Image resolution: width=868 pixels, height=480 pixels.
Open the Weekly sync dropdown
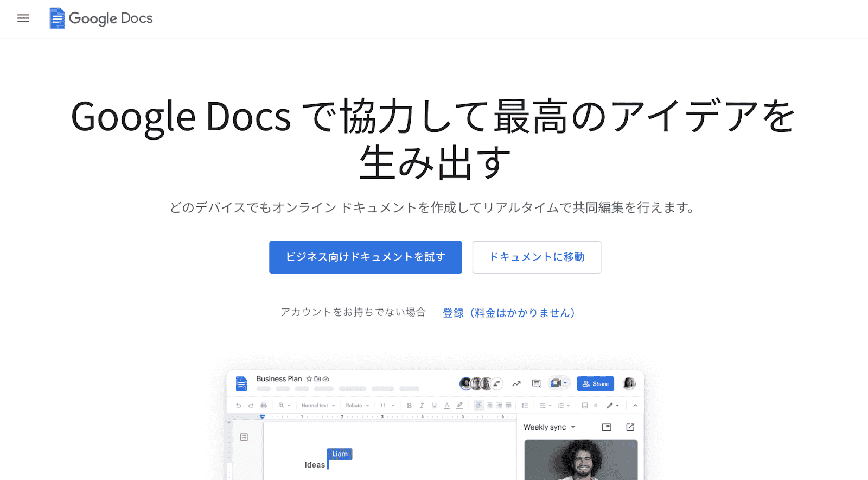click(x=549, y=427)
